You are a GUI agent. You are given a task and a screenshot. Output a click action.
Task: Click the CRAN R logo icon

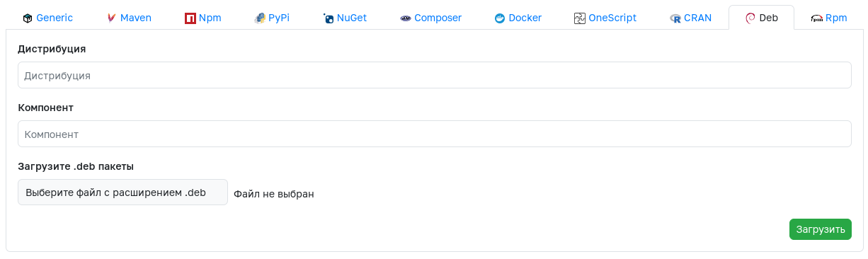pyautogui.click(x=675, y=18)
